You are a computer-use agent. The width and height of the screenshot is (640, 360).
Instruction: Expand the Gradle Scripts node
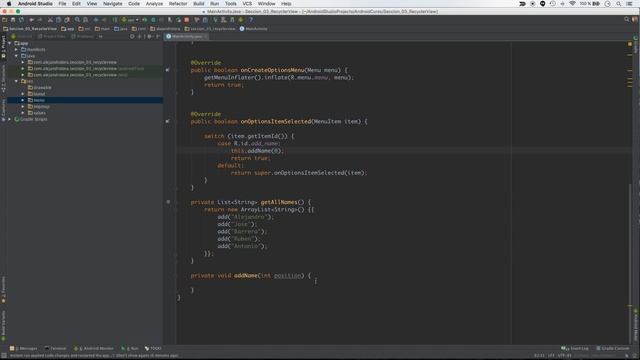9,119
